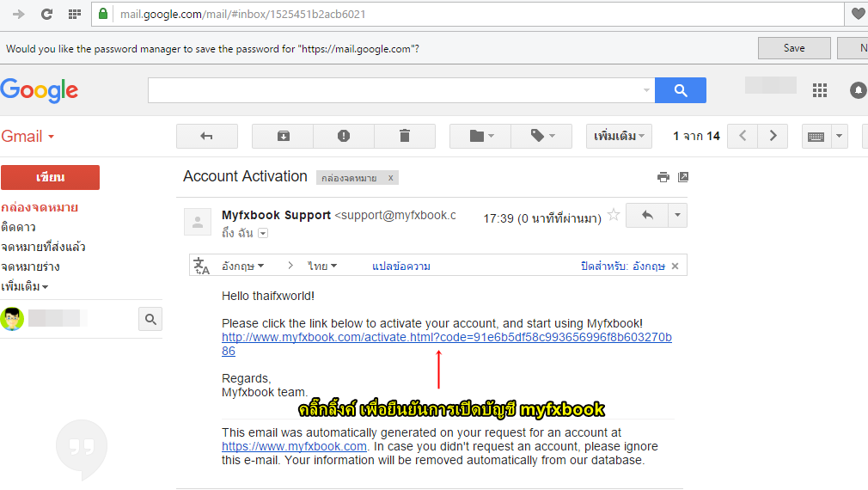Go to the older message arrow
The height and width of the screenshot is (490, 868).
click(x=773, y=136)
